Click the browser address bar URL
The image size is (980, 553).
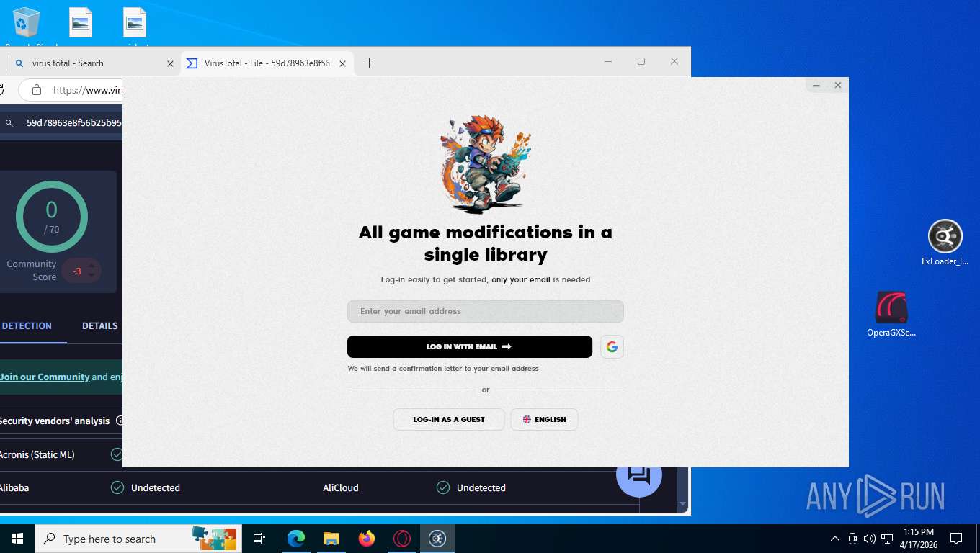coord(88,91)
